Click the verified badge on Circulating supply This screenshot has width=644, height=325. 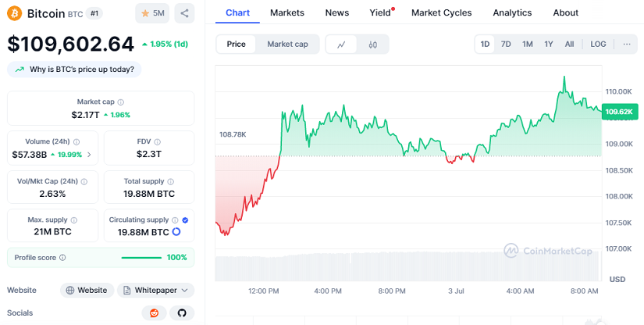click(x=185, y=220)
